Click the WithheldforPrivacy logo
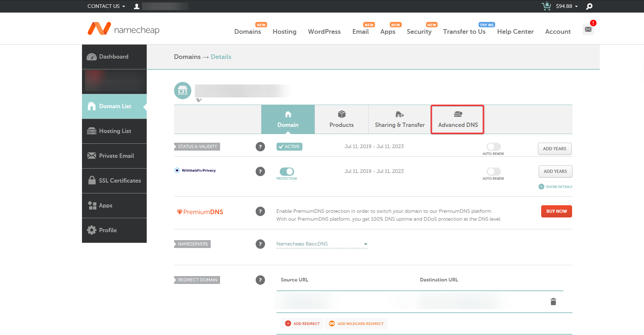Image resolution: width=644 pixels, height=335 pixels. [x=195, y=170]
